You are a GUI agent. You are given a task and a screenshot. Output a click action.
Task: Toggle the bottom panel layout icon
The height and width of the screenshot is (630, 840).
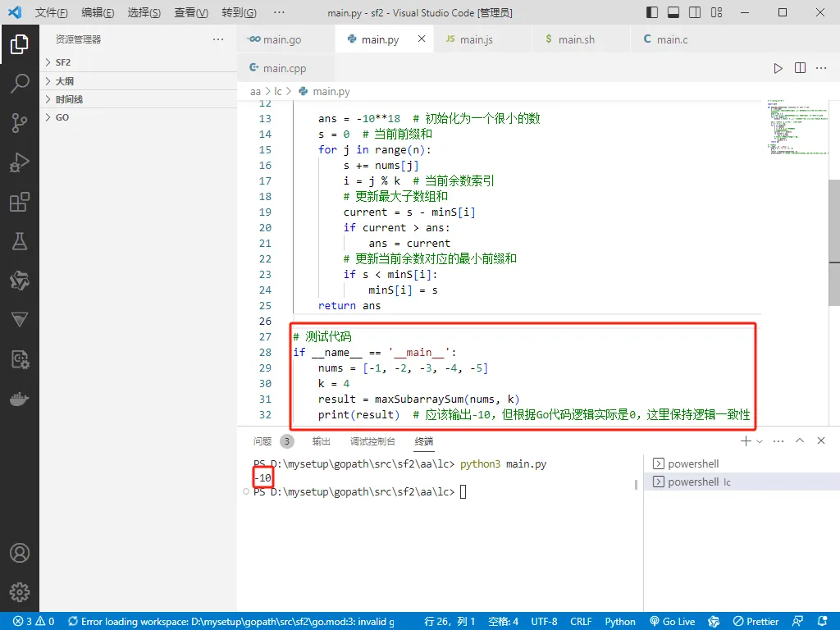coord(673,12)
